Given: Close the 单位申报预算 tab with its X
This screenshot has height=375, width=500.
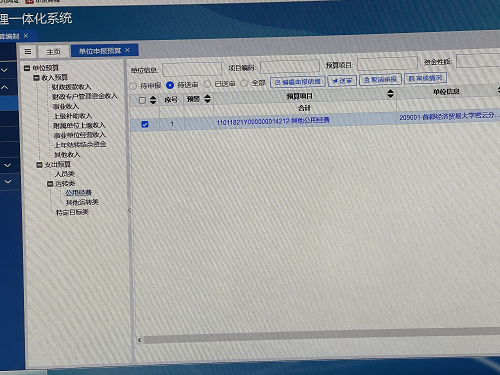Looking at the screenshot, I should point(127,50).
